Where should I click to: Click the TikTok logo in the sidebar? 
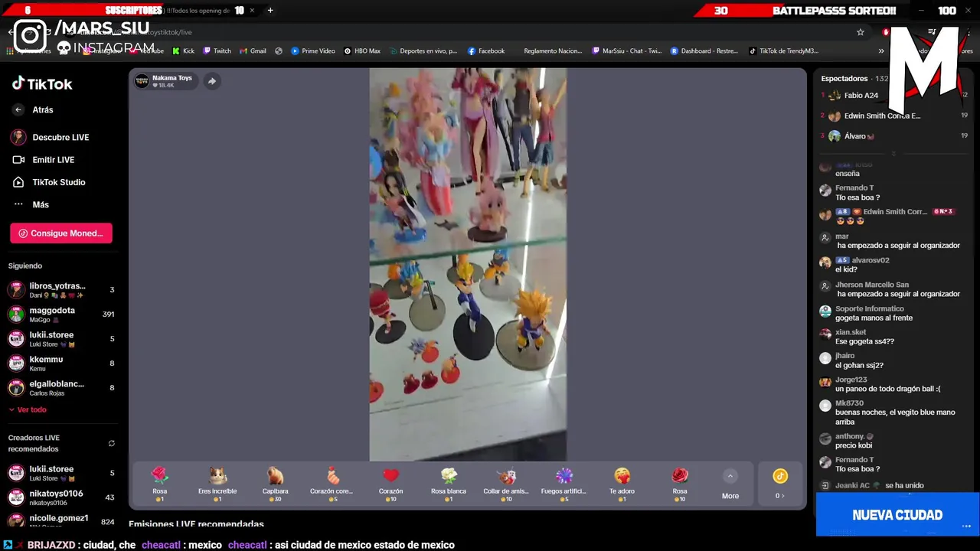pos(42,84)
